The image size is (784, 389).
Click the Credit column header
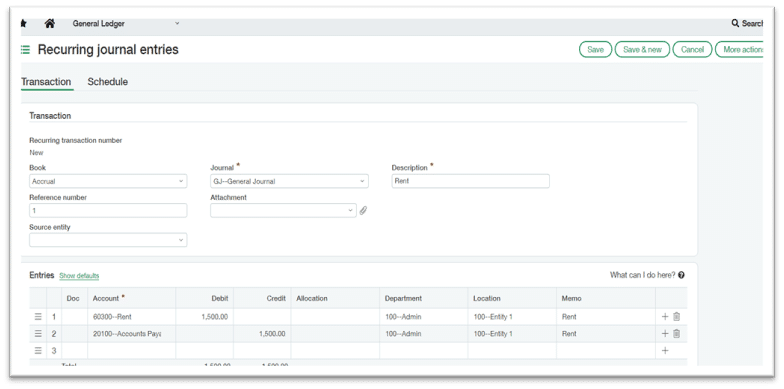(x=262, y=298)
